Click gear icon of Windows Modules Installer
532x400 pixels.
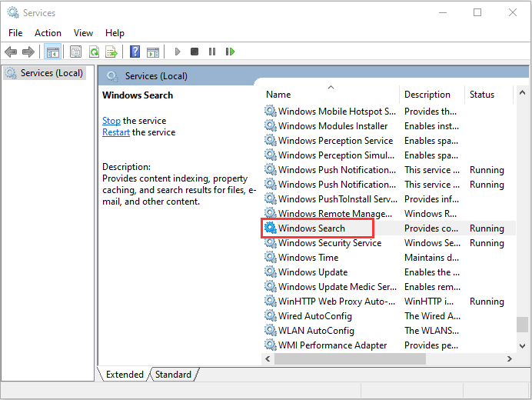click(x=271, y=125)
